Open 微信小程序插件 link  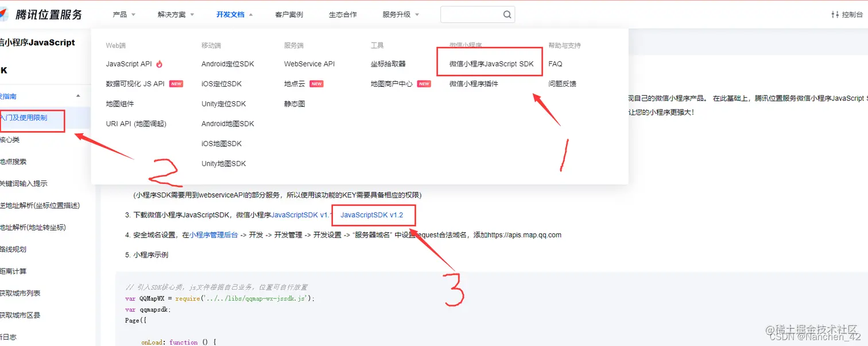pos(474,84)
